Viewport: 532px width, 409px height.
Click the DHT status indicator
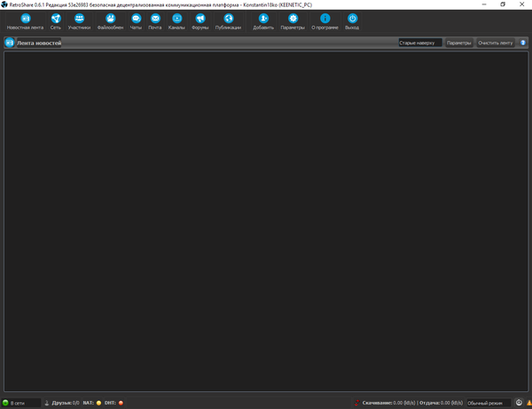[x=121, y=403]
